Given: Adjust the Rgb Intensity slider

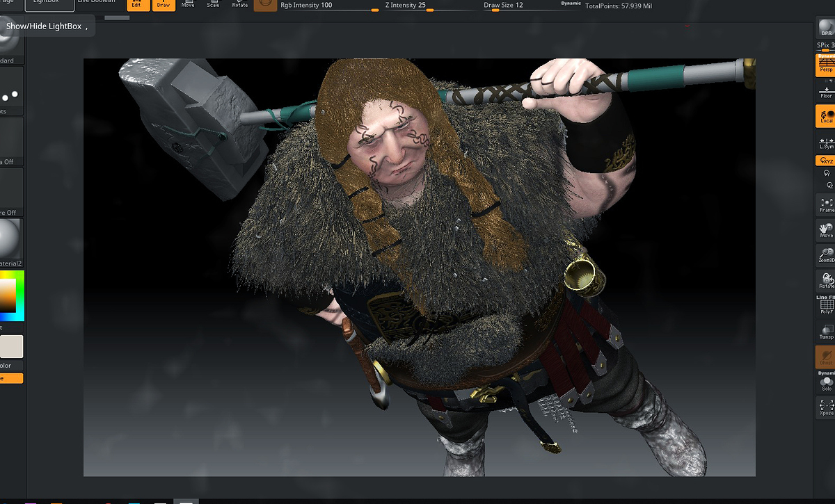Looking at the screenshot, I should click(x=329, y=6).
